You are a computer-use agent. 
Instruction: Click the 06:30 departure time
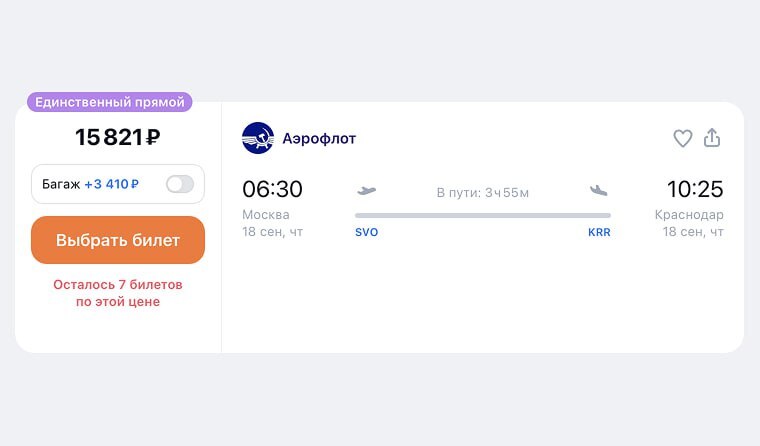coord(272,189)
